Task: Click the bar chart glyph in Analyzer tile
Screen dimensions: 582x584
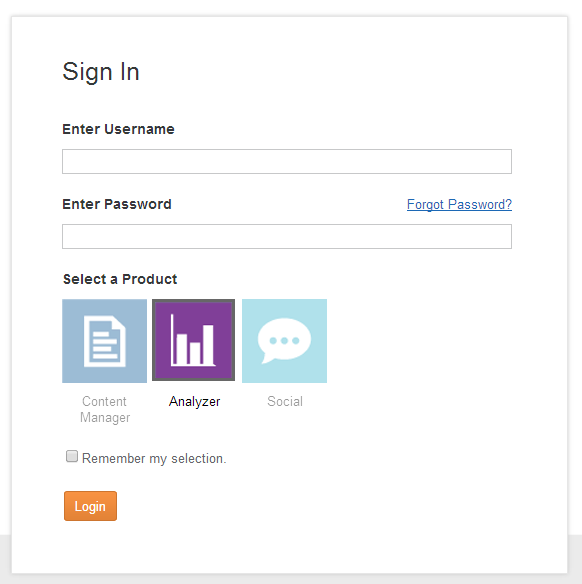Action: click(193, 340)
